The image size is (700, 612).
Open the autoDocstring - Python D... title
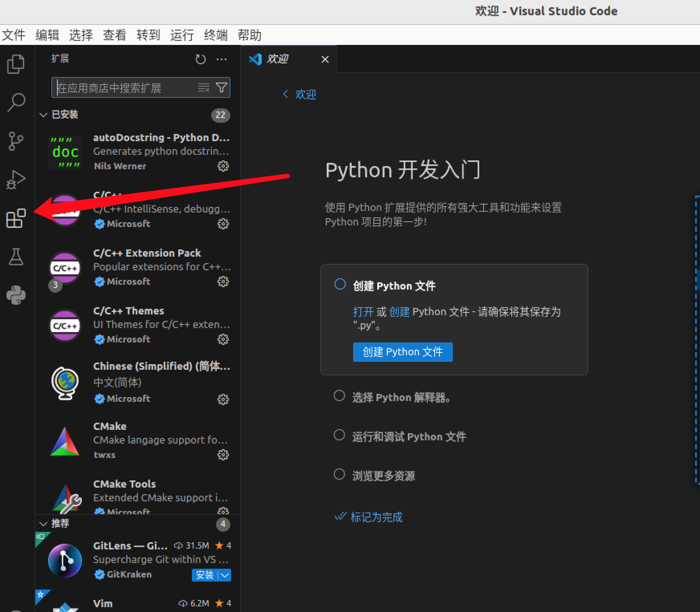point(161,138)
